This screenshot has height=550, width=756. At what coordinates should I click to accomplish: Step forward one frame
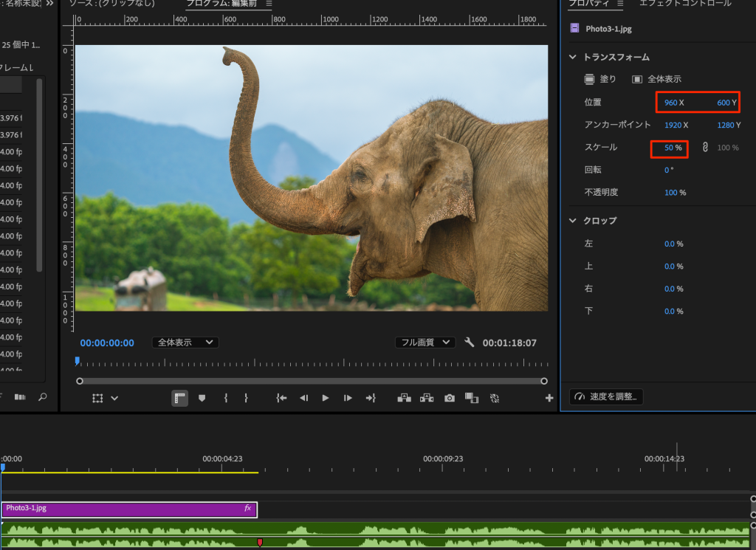tap(348, 398)
